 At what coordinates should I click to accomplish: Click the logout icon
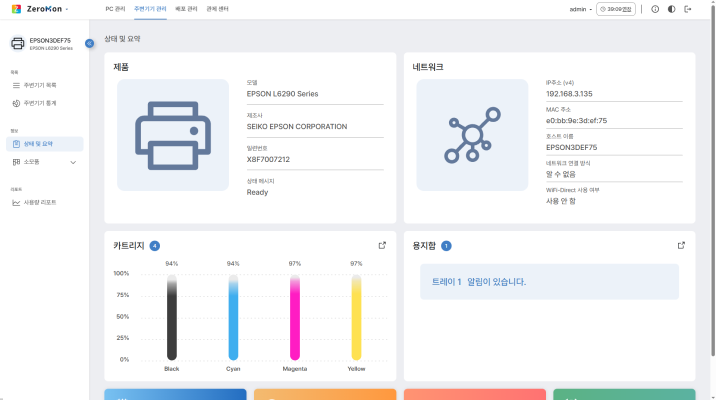click(x=688, y=9)
